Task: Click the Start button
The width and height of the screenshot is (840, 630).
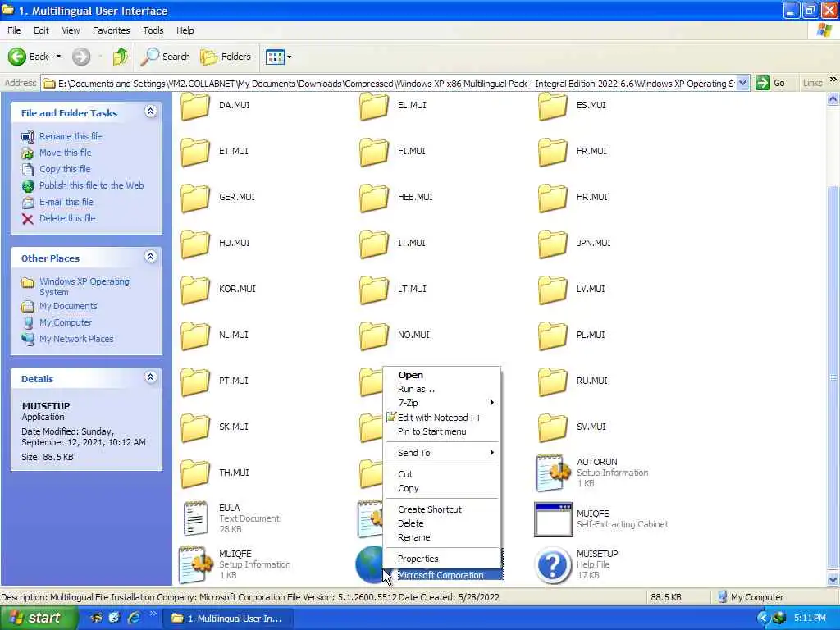Action: point(38,619)
